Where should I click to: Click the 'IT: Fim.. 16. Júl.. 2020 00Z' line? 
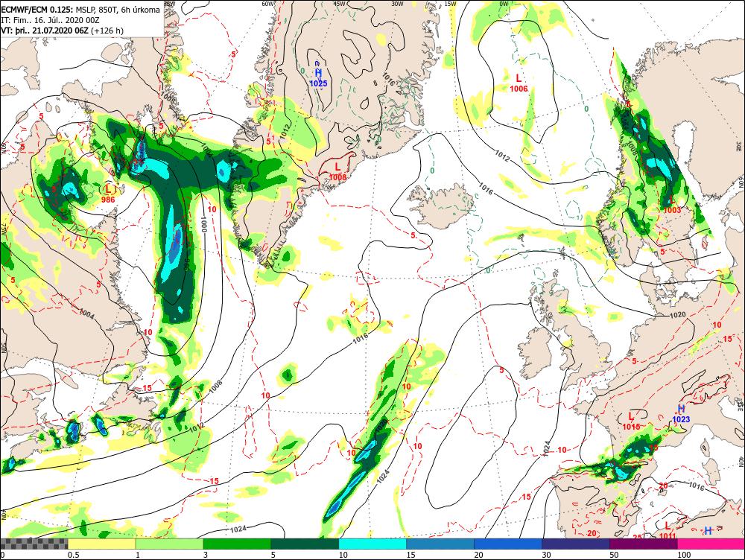pyautogui.click(x=51, y=20)
